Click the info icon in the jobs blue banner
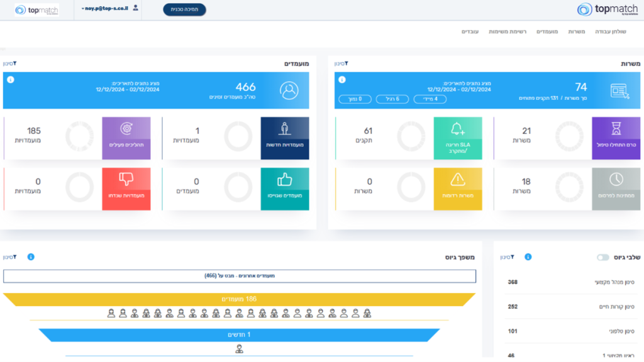644x362 pixels. (341, 80)
